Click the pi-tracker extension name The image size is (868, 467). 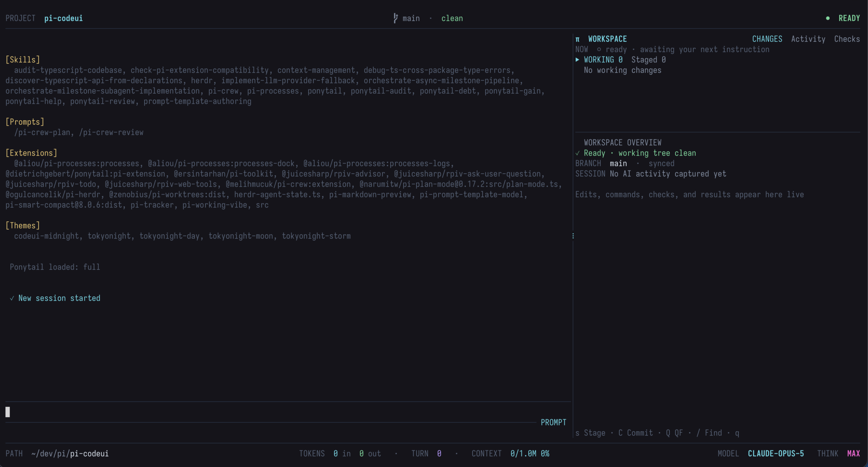pos(152,205)
